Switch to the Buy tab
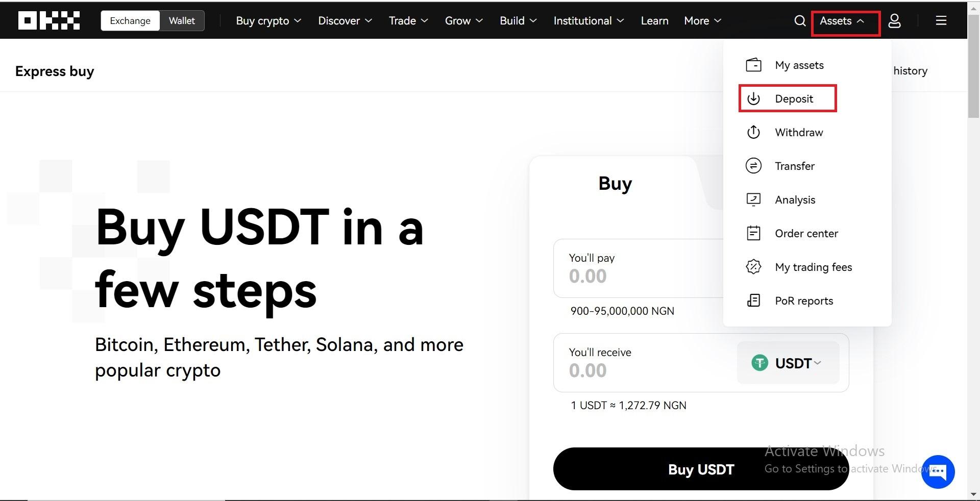980x501 pixels. (615, 183)
